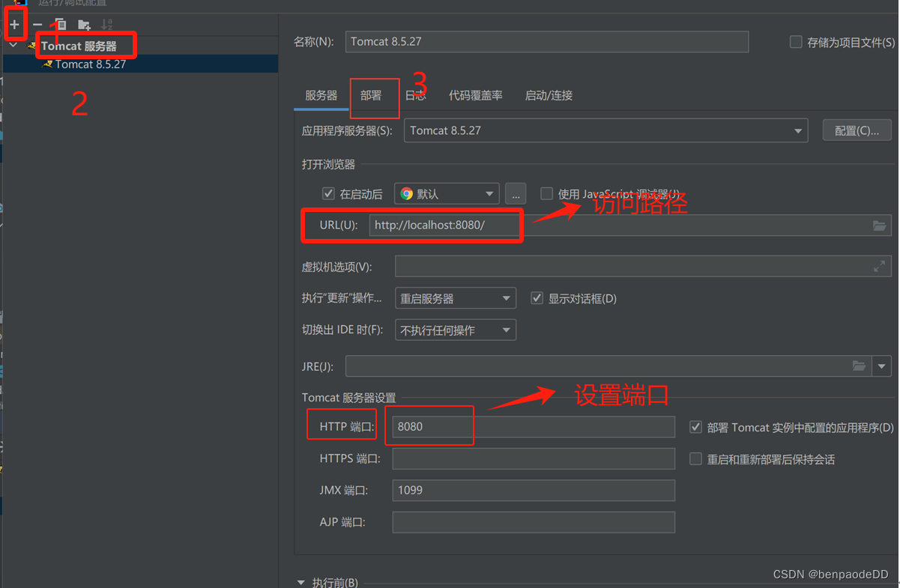Click the AJP 端口 field
This screenshot has width=900, height=588.
coord(534,522)
